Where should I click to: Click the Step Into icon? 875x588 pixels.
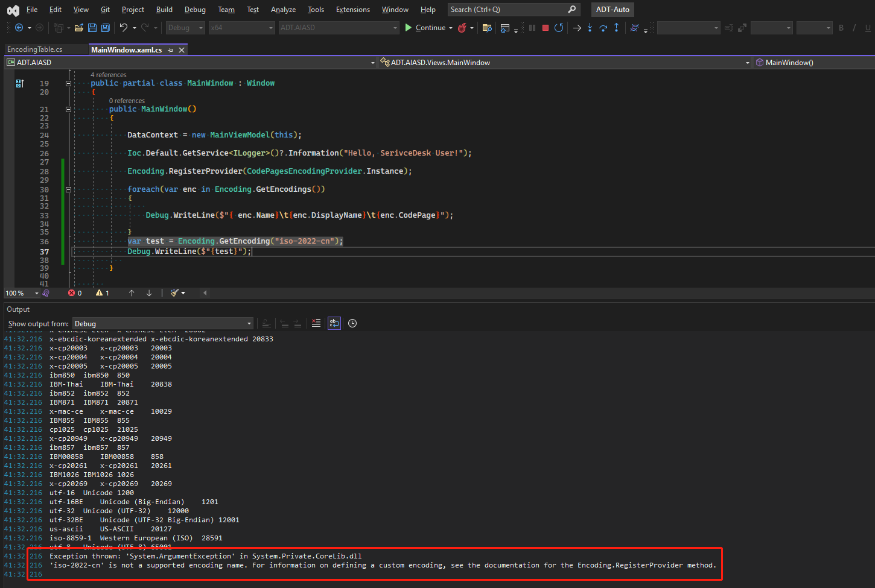(x=590, y=28)
